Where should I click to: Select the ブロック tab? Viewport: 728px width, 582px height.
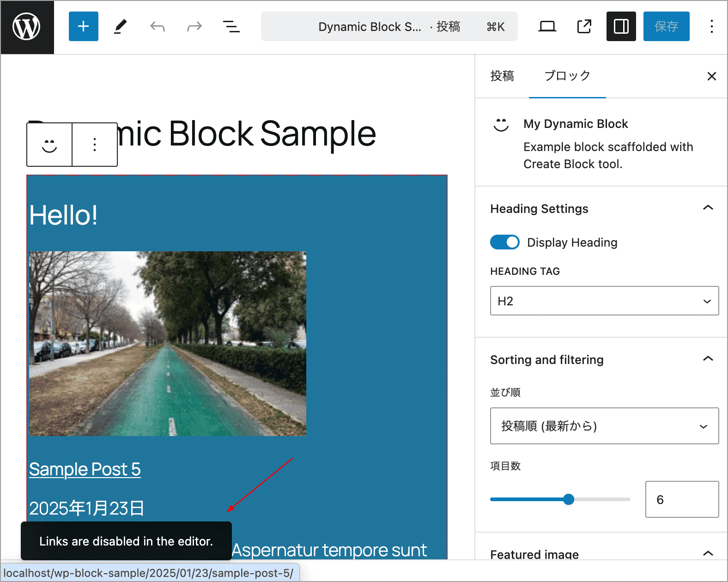coord(567,76)
